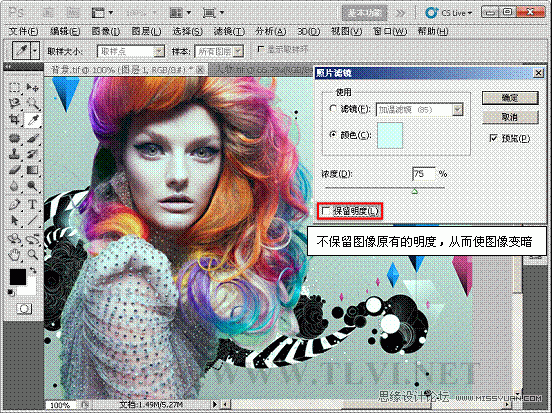Open the 窗口(W) menu
Screen dimensions: 552x413
(390, 31)
